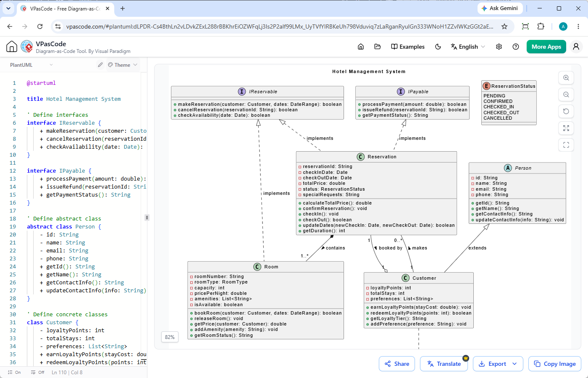
Task: Zoom out on the diagram preview
Action: point(566,94)
